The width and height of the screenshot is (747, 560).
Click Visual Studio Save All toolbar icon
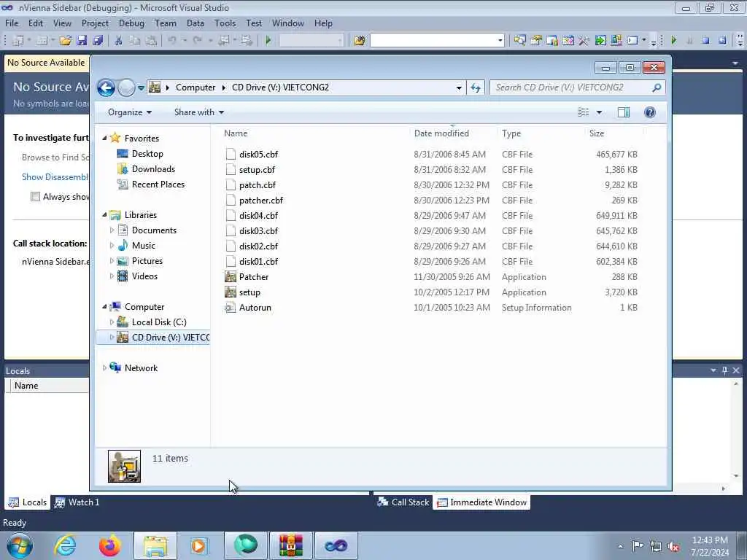tap(98, 41)
